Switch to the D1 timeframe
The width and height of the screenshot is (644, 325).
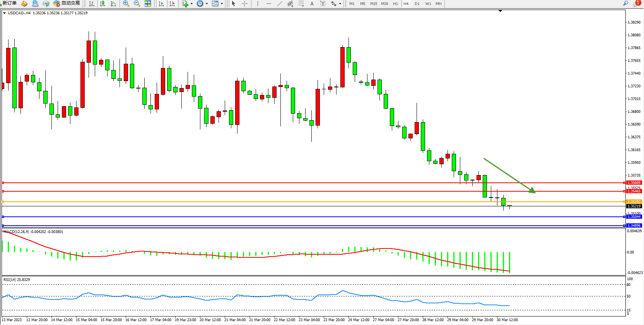(x=417, y=3)
